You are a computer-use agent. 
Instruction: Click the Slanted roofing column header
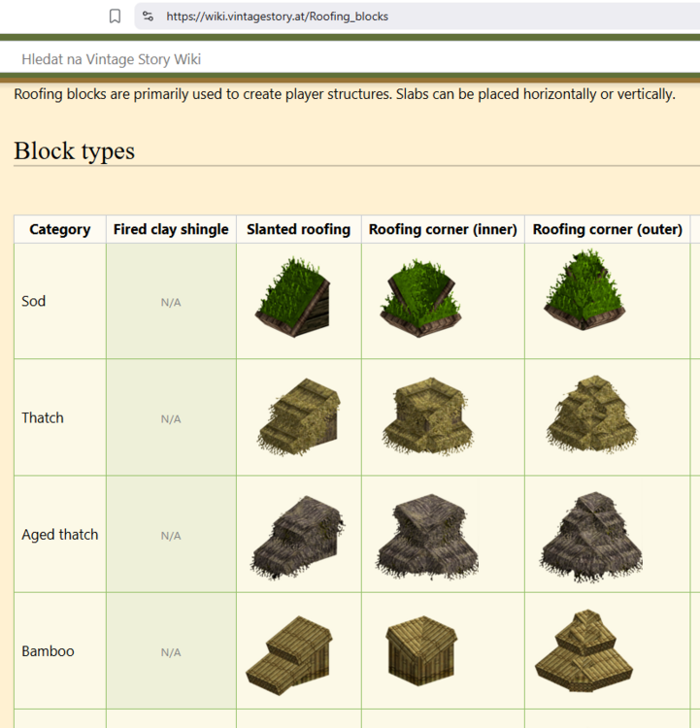click(x=298, y=230)
